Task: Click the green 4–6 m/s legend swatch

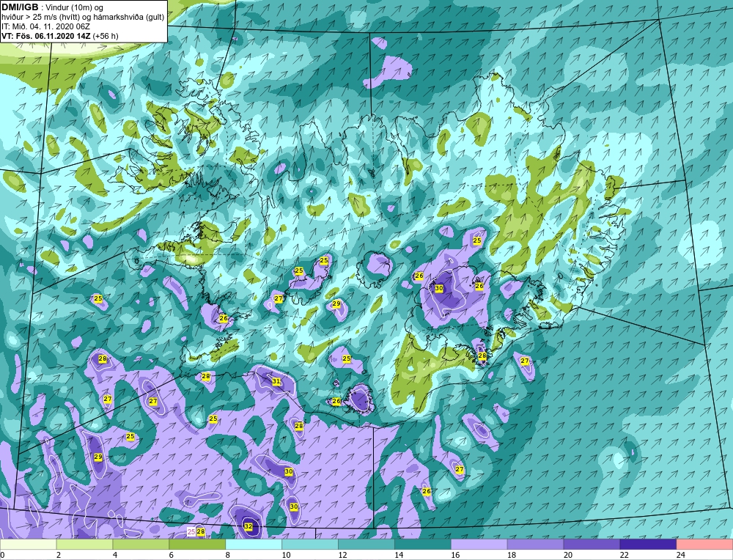Action: pyautogui.click(x=141, y=545)
